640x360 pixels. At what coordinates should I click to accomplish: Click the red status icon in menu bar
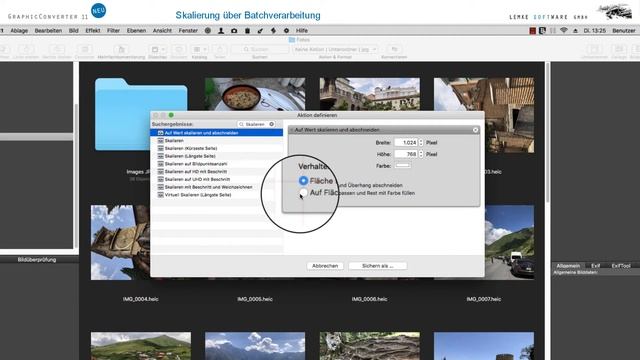coord(533,31)
